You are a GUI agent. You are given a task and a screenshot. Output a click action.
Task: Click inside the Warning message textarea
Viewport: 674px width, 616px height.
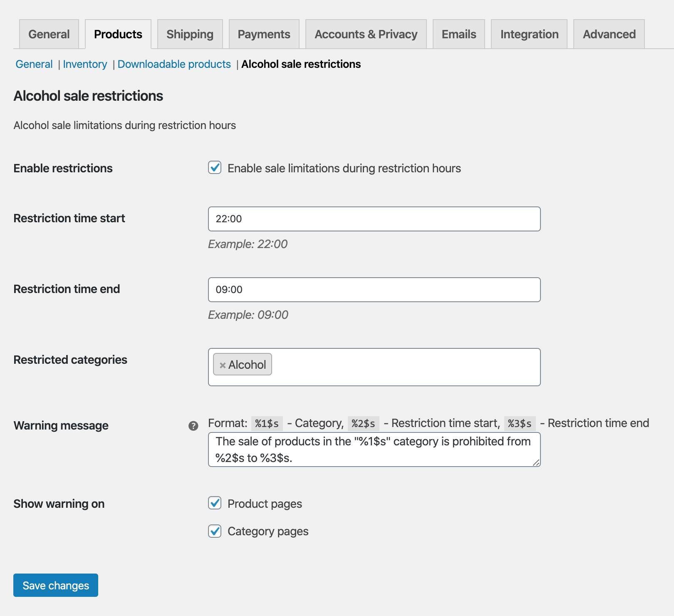click(374, 450)
